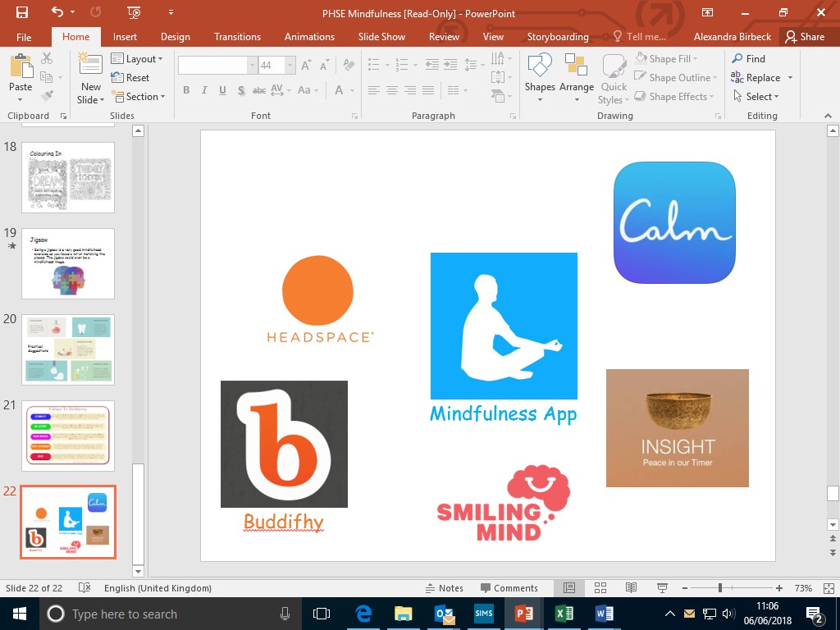Open the Arrange options
Screen dimensions: 840x630
[577, 78]
